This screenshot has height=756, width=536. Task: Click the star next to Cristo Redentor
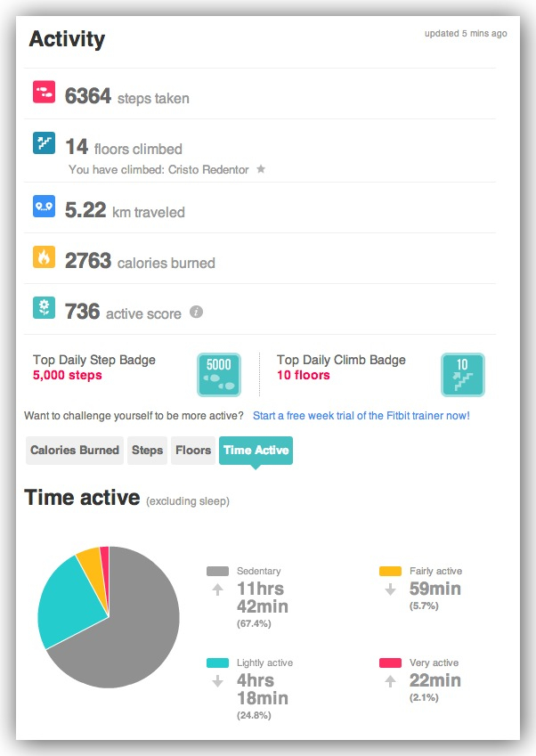[261, 169]
